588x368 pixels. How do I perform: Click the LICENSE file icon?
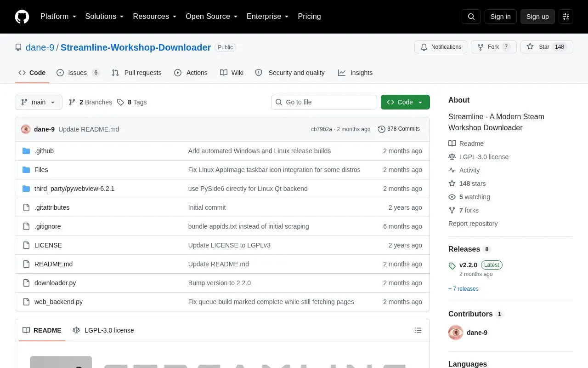point(26,245)
